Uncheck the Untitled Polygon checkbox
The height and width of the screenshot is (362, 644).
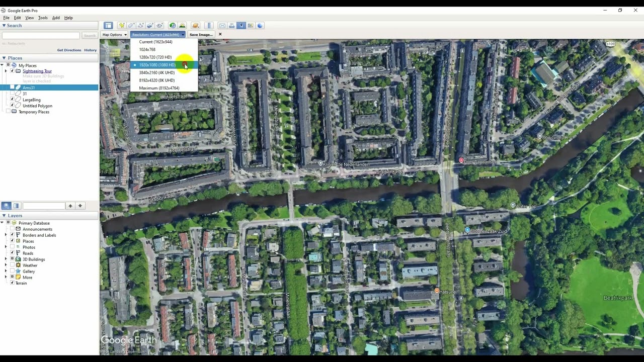coord(12,106)
